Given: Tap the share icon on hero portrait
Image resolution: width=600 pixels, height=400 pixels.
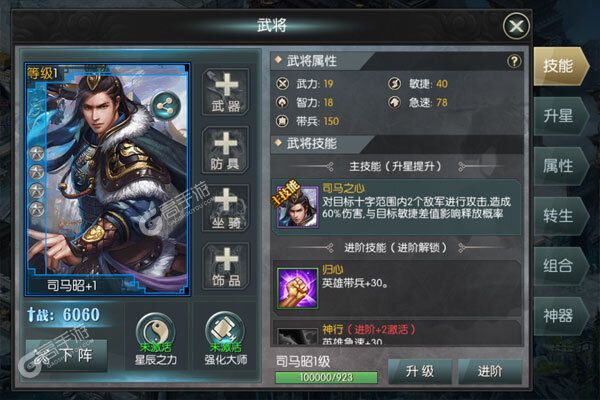Looking at the screenshot, I should pyautogui.click(x=165, y=106).
